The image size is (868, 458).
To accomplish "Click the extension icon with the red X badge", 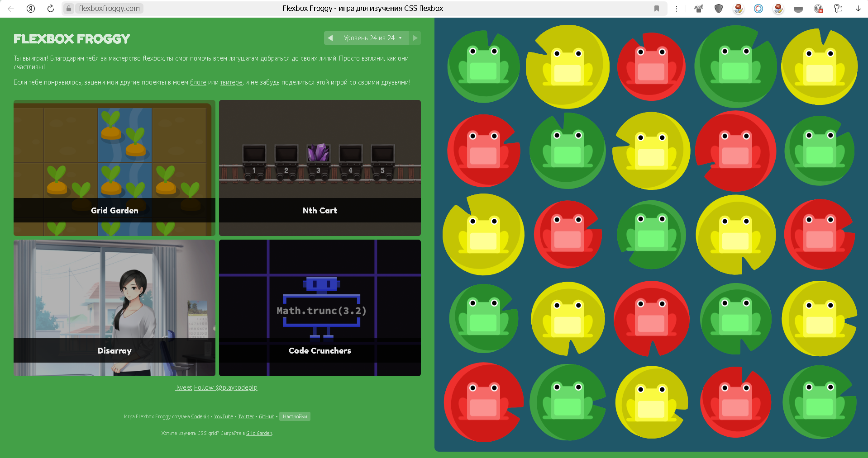I will pyautogui.click(x=818, y=8).
